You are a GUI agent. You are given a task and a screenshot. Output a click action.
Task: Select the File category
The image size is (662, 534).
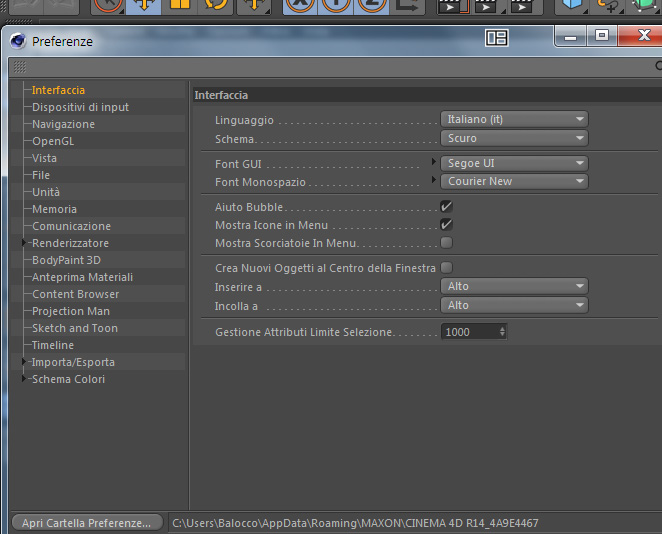click(41, 175)
